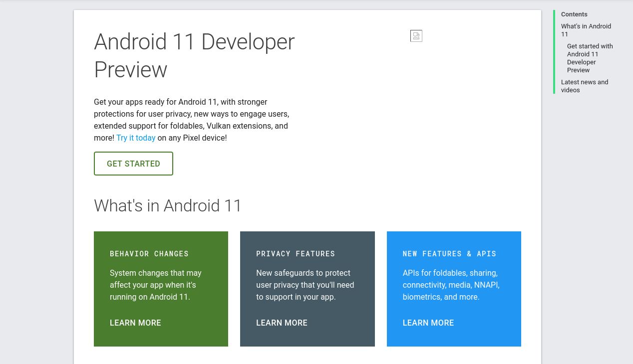
Task: Select the BEHAVIOR CHANGES card title
Action: point(149,254)
